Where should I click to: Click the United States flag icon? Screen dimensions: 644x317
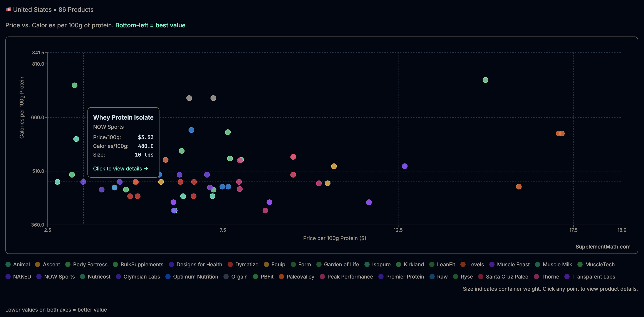pyautogui.click(x=8, y=9)
